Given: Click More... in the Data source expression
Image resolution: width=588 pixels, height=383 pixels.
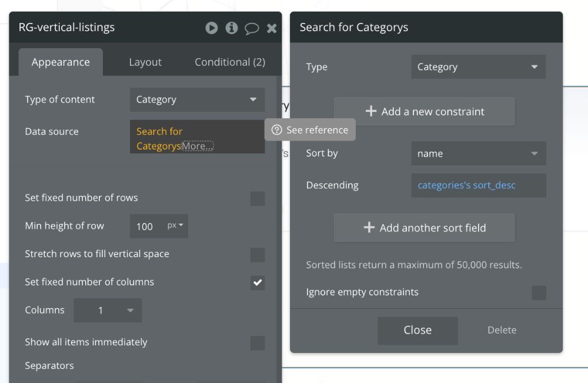Looking at the screenshot, I should point(197,146).
